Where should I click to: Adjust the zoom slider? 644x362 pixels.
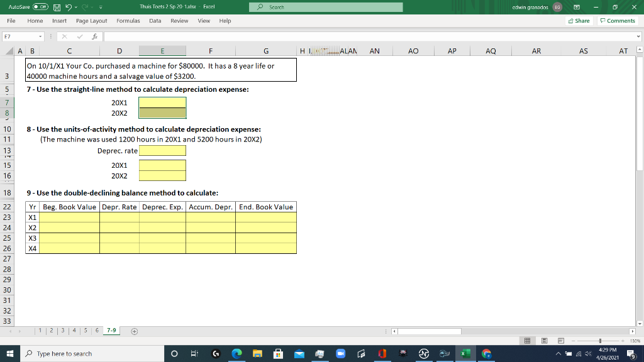tap(599, 340)
